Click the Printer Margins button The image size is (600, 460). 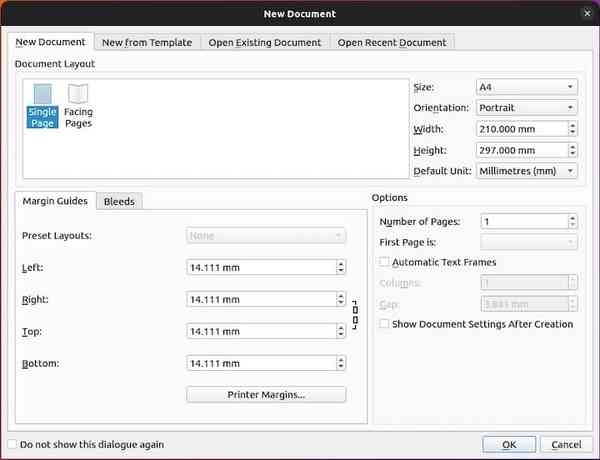[x=266, y=394]
